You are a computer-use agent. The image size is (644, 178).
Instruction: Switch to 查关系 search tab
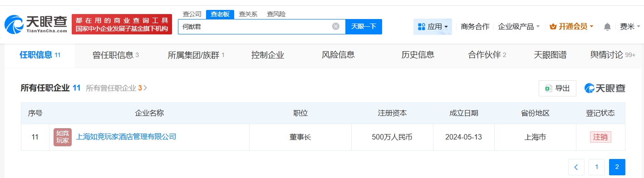tap(248, 14)
